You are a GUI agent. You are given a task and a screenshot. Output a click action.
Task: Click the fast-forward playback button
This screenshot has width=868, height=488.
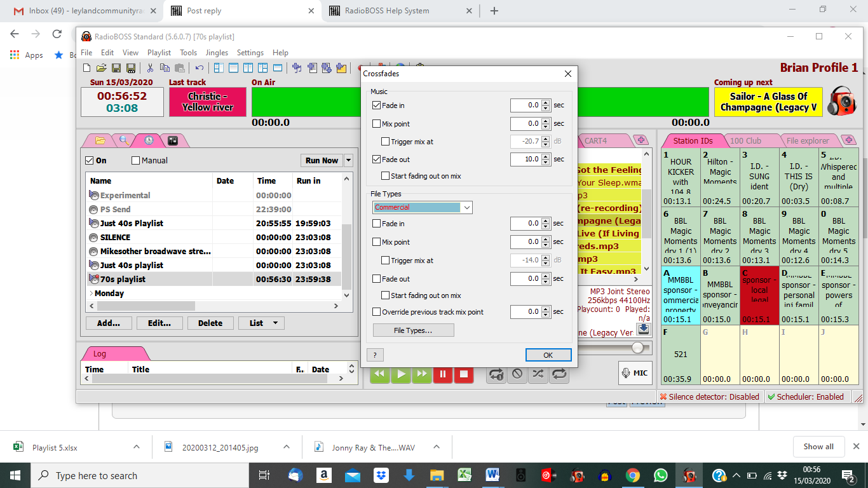422,374
